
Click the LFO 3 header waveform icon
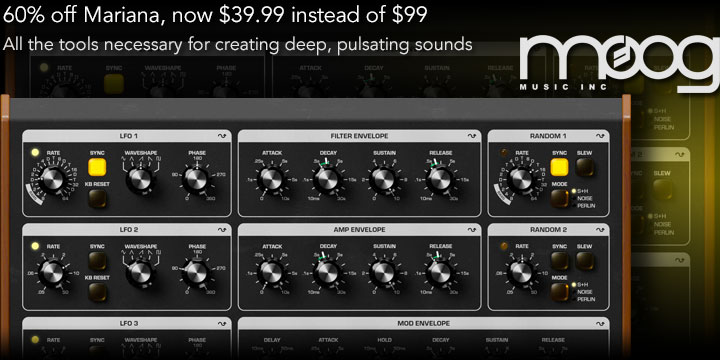pyautogui.click(x=222, y=323)
